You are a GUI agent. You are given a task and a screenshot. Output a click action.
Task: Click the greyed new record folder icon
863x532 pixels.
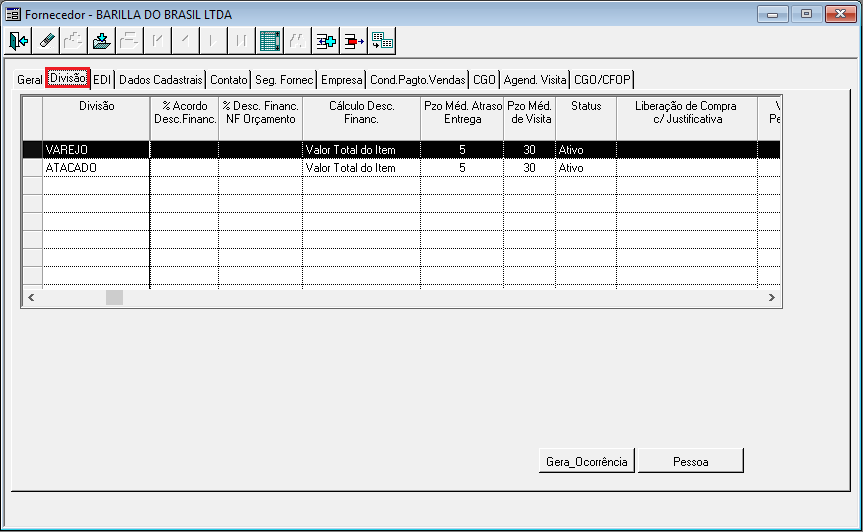(74, 41)
